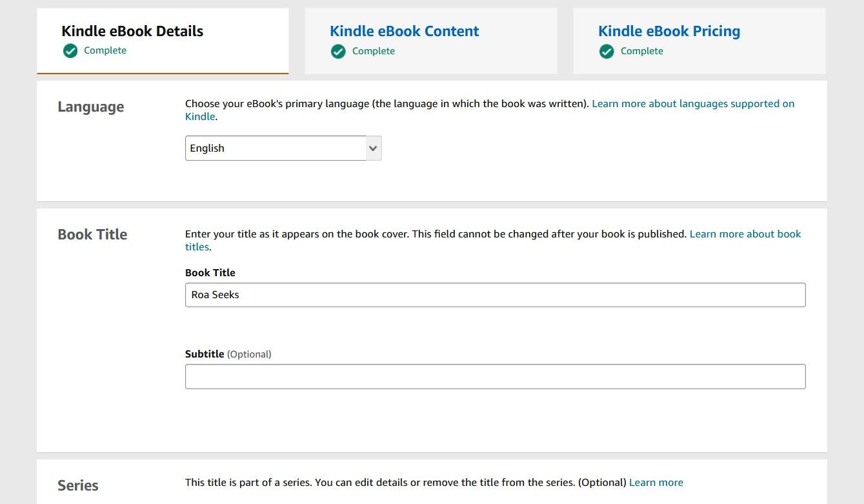The image size is (864, 504).
Task: Select the Kindle eBook Details tab
Action: [132, 31]
